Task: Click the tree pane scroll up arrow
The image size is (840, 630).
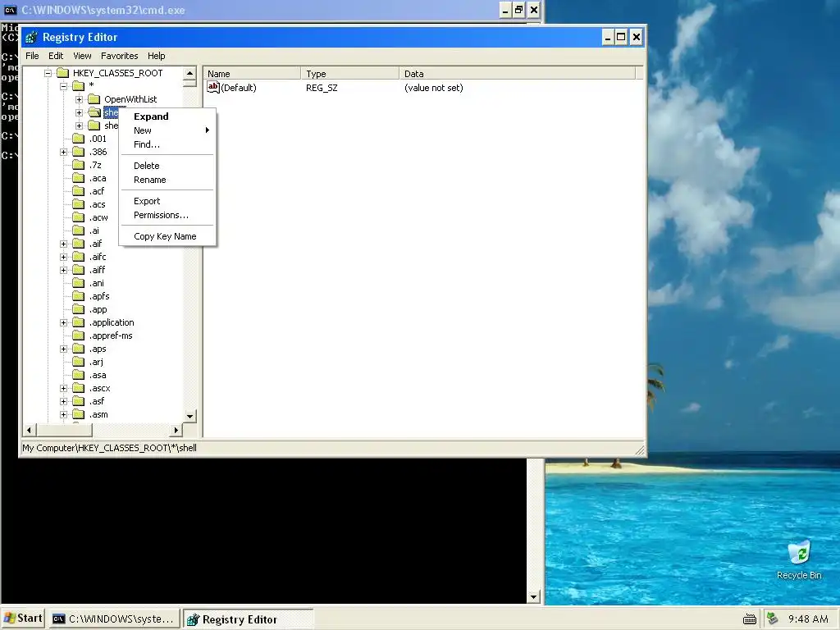Action: (189, 73)
